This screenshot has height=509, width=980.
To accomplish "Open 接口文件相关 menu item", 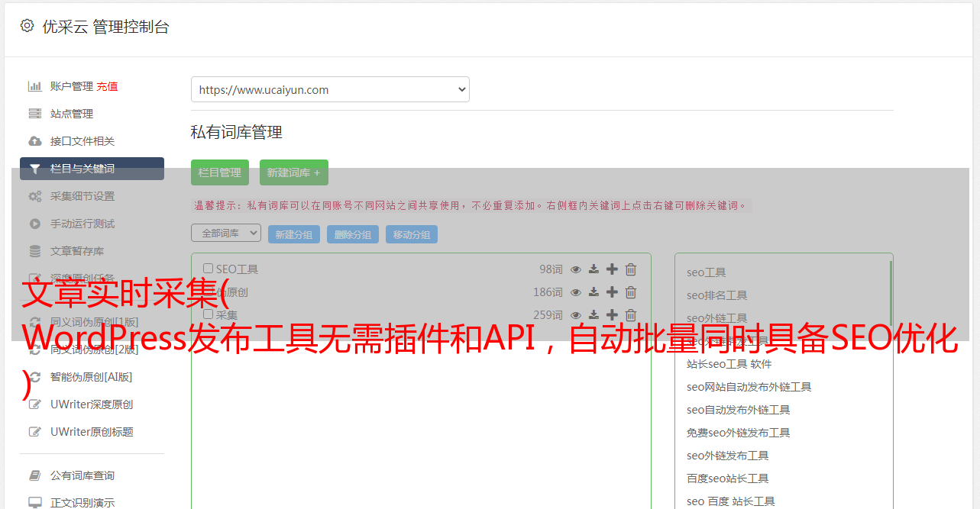I will click(x=82, y=141).
